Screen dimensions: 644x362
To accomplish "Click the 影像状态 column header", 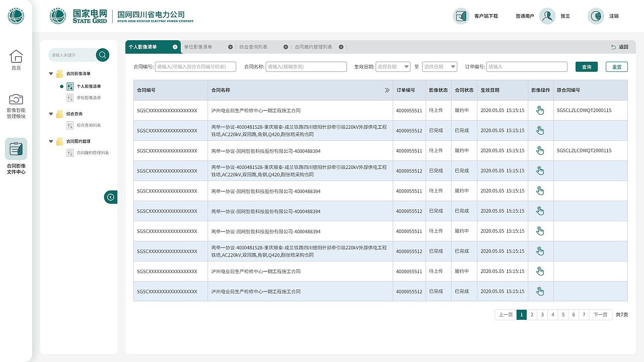I will coord(438,90).
